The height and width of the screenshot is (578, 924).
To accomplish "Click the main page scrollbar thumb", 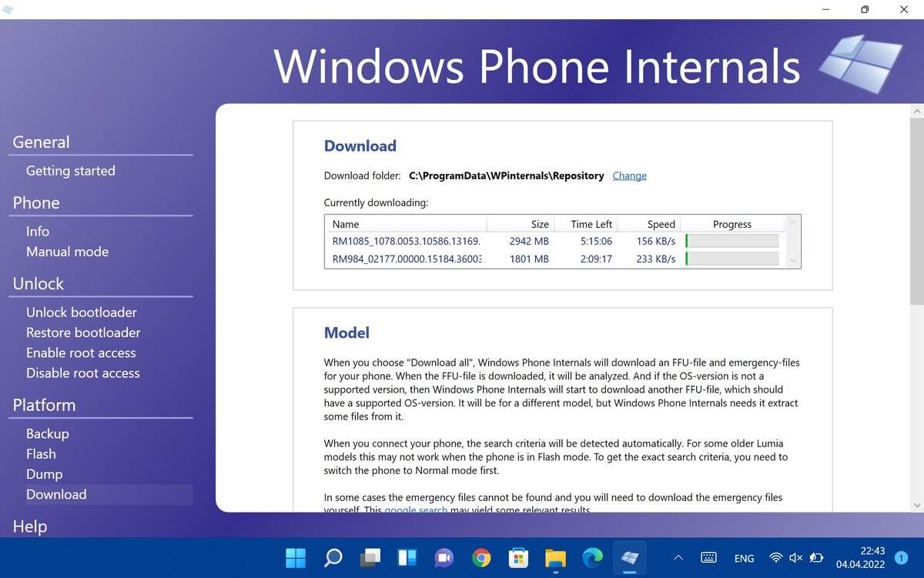I will [x=916, y=212].
